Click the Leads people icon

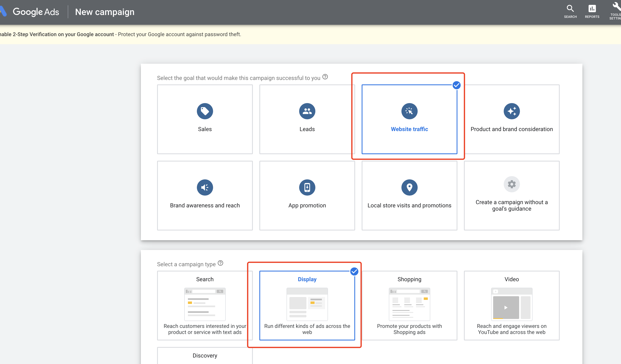pos(307,111)
